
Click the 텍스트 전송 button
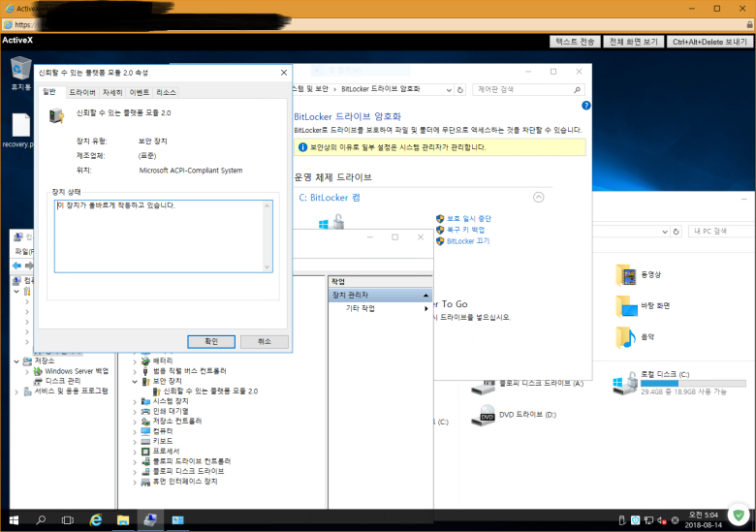(575, 42)
